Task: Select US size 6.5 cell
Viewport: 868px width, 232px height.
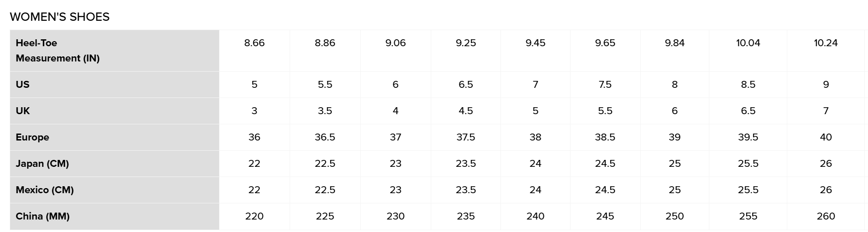Action: click(x=466, y=85)
